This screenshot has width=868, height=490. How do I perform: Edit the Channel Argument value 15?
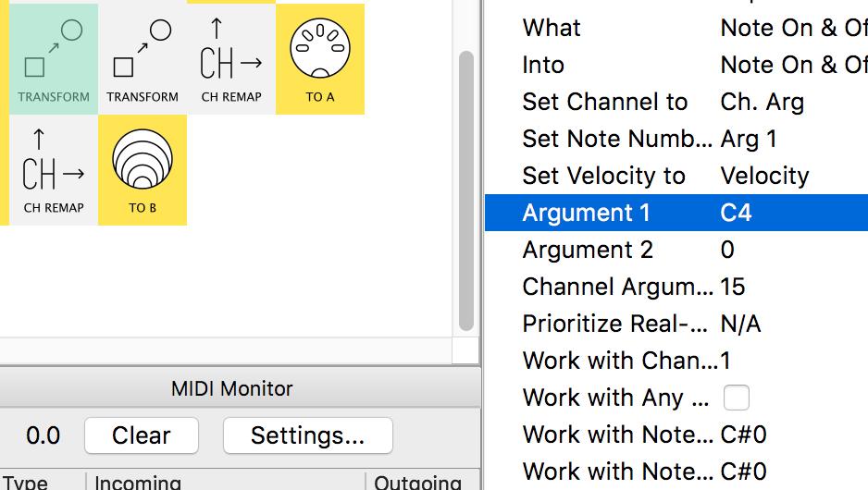pos(732,287)
